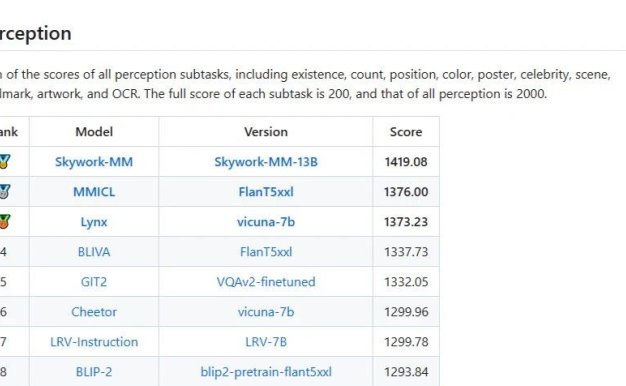Open the LRV-Instruction model link

(x=94, y=342)
